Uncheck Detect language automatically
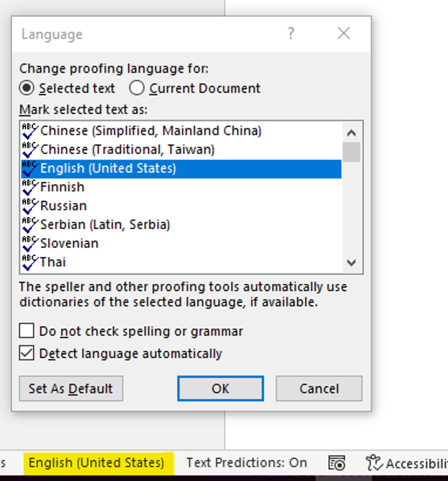Viewport: 448px width, 481px height. point(27,353)
